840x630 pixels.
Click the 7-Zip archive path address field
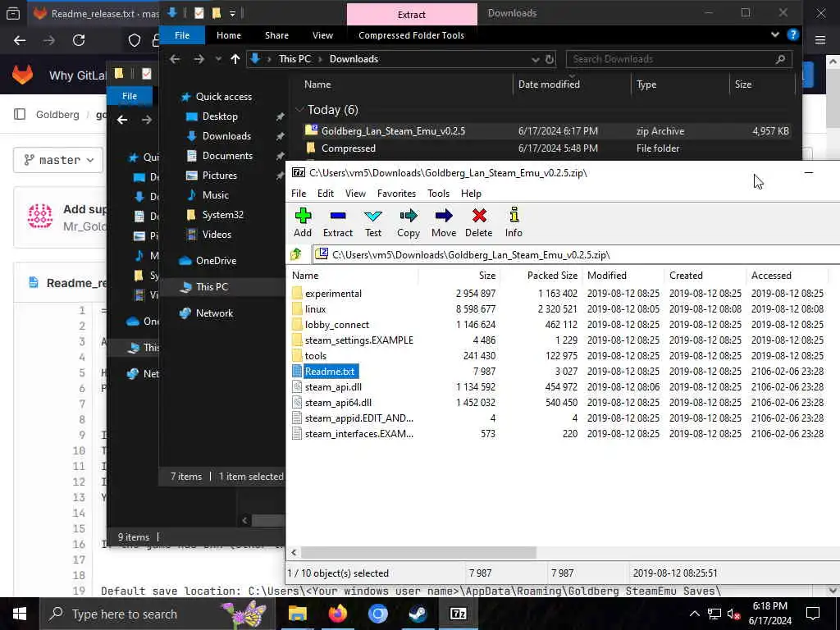(x=576, y=254)
